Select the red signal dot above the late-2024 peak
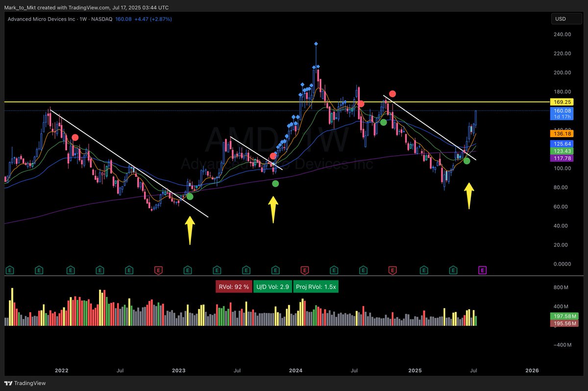588x391 pixels. click(x=392, y=94)
